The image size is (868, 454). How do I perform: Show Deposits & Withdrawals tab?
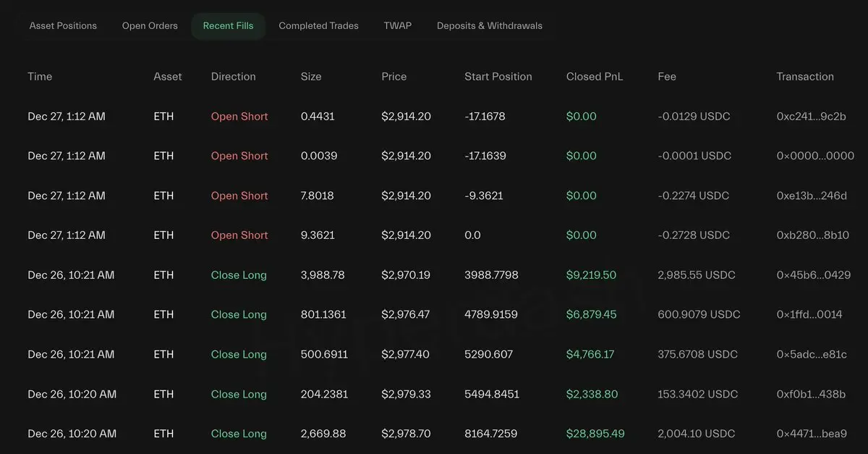point(490,26)
